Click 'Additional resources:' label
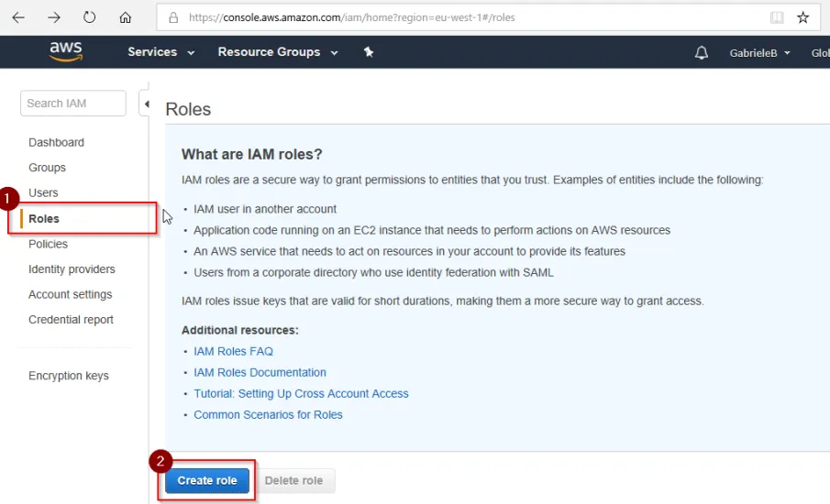The height and width of the screenshot is (504, 830). pyautogui.click(x=239, y=330)
